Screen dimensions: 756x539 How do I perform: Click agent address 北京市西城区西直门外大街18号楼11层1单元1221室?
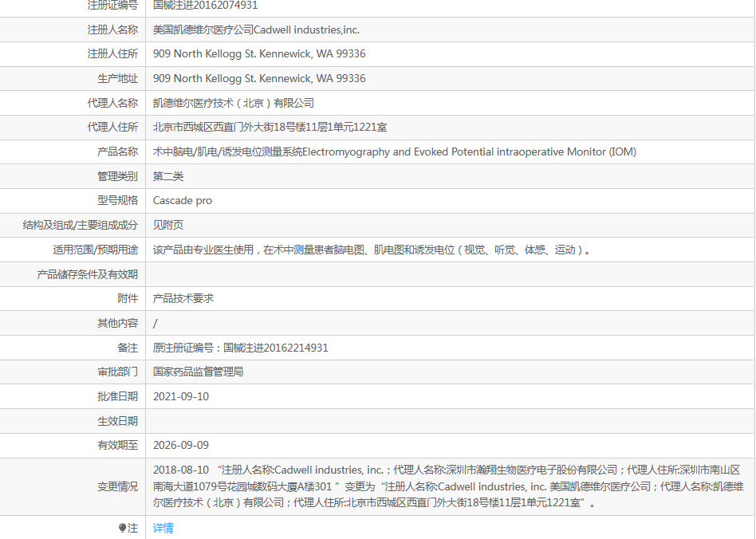click(270, 128)
